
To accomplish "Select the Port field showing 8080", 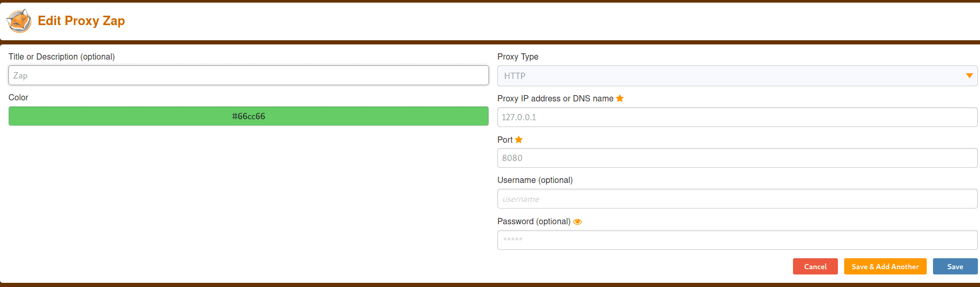I will (737, 158).
